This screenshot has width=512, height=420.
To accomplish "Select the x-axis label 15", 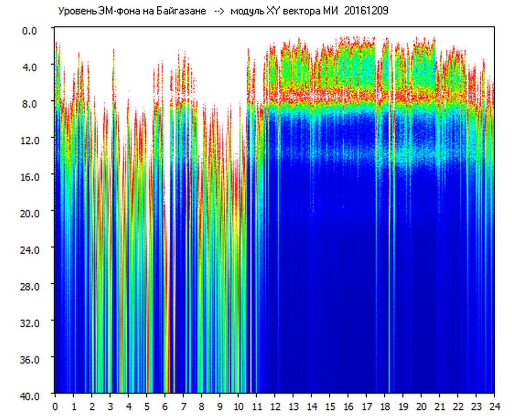I will [329, 406].
